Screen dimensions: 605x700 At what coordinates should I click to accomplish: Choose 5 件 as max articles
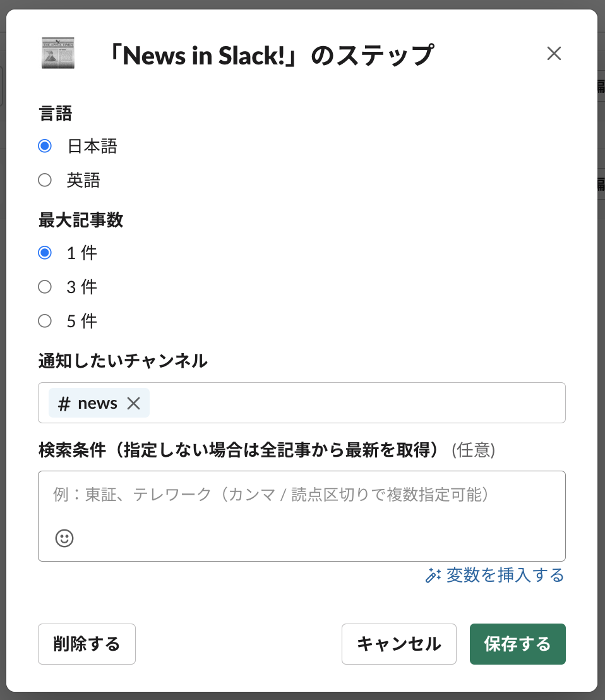[x=45, y=320]
